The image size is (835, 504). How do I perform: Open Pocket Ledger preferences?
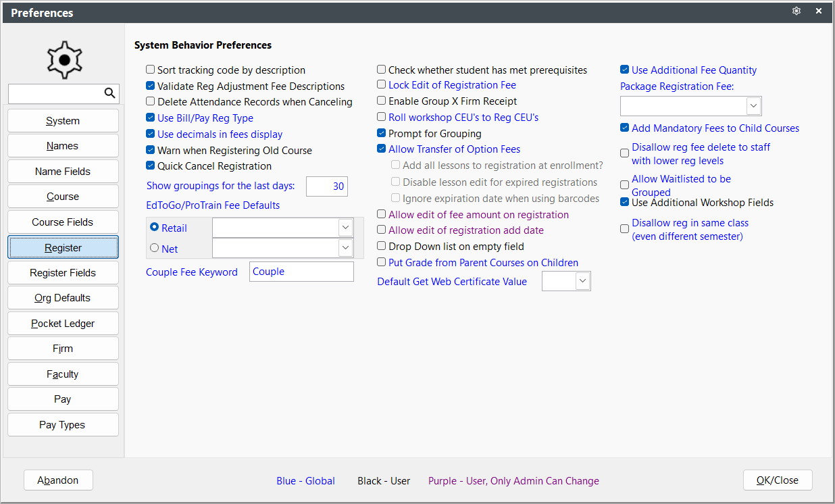pyautogui.click(x=63, y=324)
